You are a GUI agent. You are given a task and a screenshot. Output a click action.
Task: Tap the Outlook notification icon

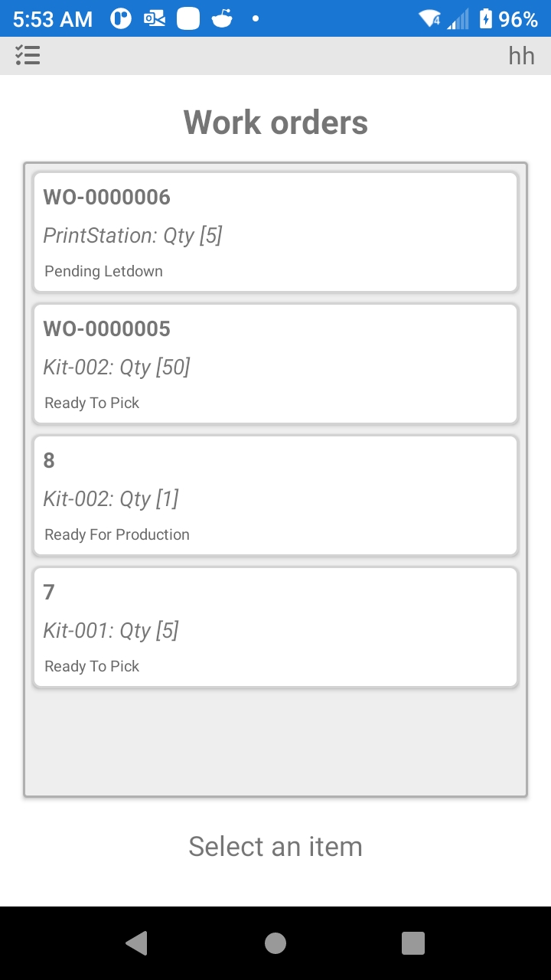click(x=155, y=18)
